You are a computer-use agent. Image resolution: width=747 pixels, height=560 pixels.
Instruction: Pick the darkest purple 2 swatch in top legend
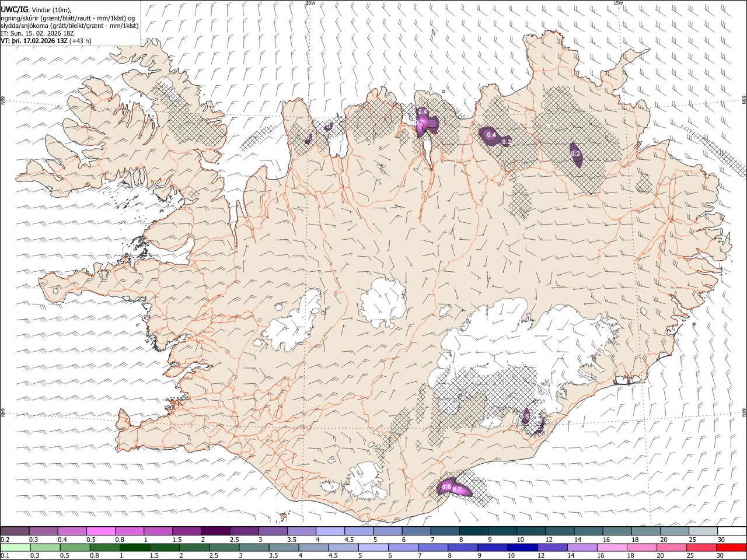coord(215,531)
